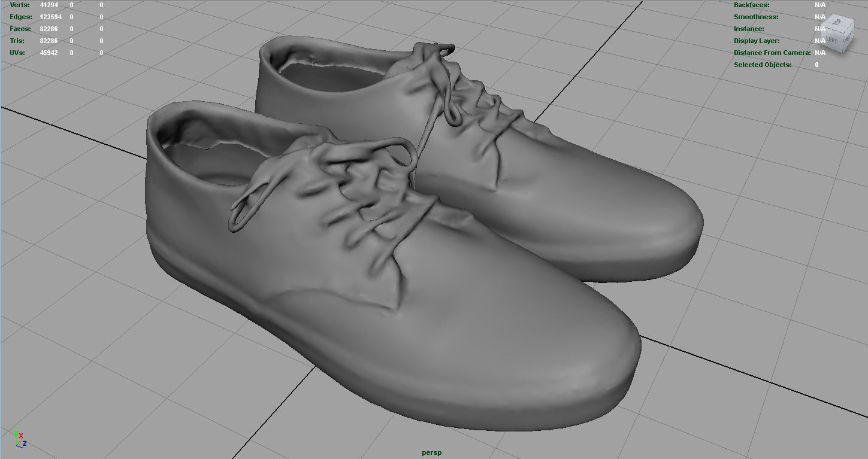868x459 pixels.
Task: Click the 'Faces:' HUD label
Action: [20, 29]
